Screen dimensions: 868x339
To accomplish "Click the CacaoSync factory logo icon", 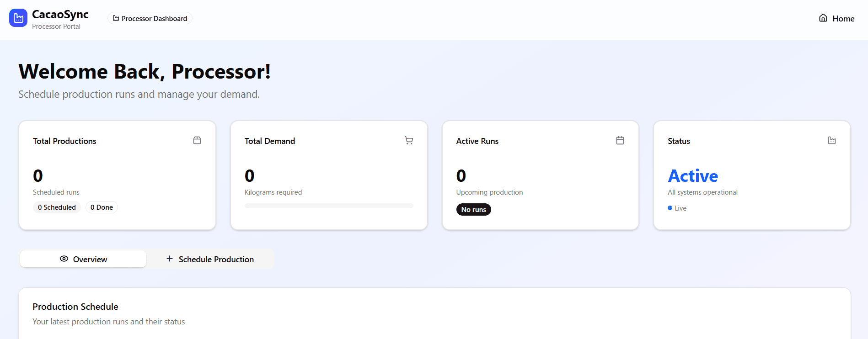I will (18, 18).
